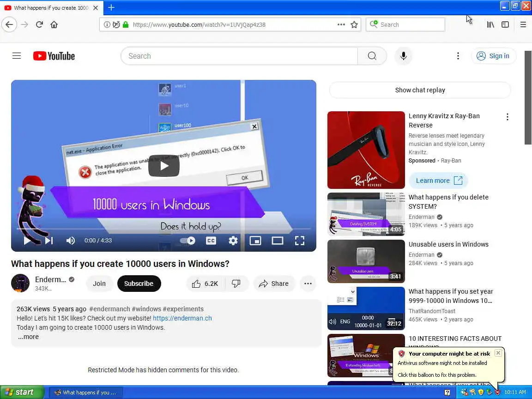Image resolution: width=532 pixels, height=399 pixels.
Task: Open the Enderman channel avatar
Action: (x=20, y=283)
